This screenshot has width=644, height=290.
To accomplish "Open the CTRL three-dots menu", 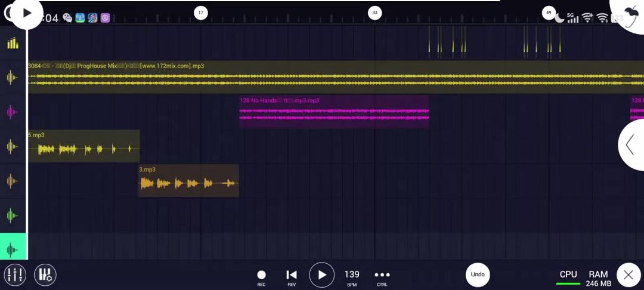I will [382, 276].
